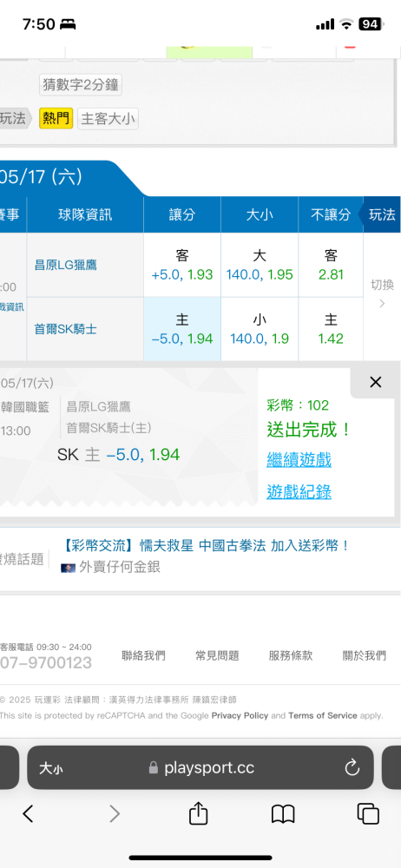Close the bet slip with X
Screen dimensions: 401x868
(x=376, y=382)
